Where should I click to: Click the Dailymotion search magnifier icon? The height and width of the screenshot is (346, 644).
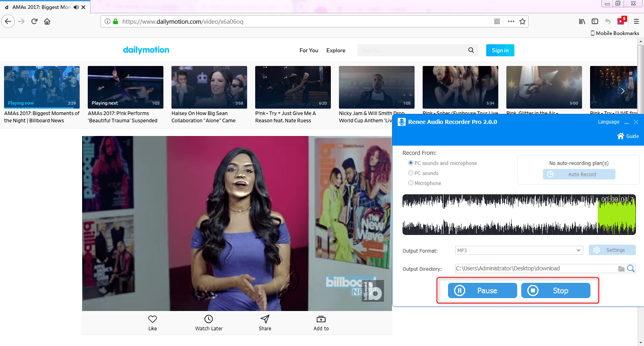point(471,50)
